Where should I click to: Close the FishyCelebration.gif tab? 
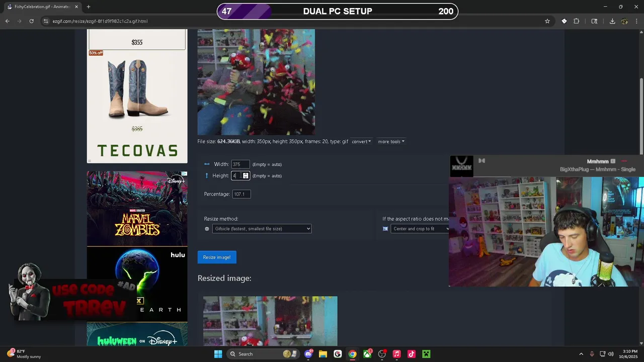(x=76, y=7)
